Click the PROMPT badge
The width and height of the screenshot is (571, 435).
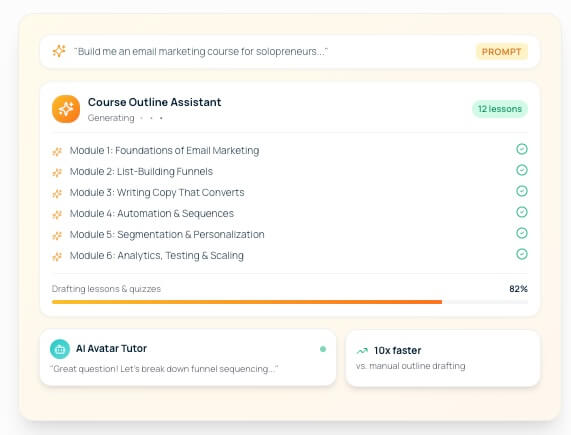click(x=501, y=52)
